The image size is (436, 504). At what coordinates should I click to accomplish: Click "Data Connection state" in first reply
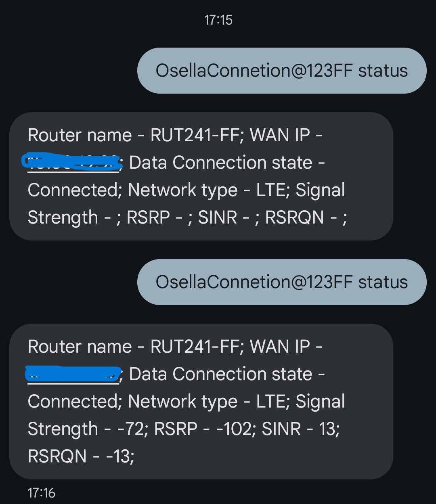(x=220, y=163)
